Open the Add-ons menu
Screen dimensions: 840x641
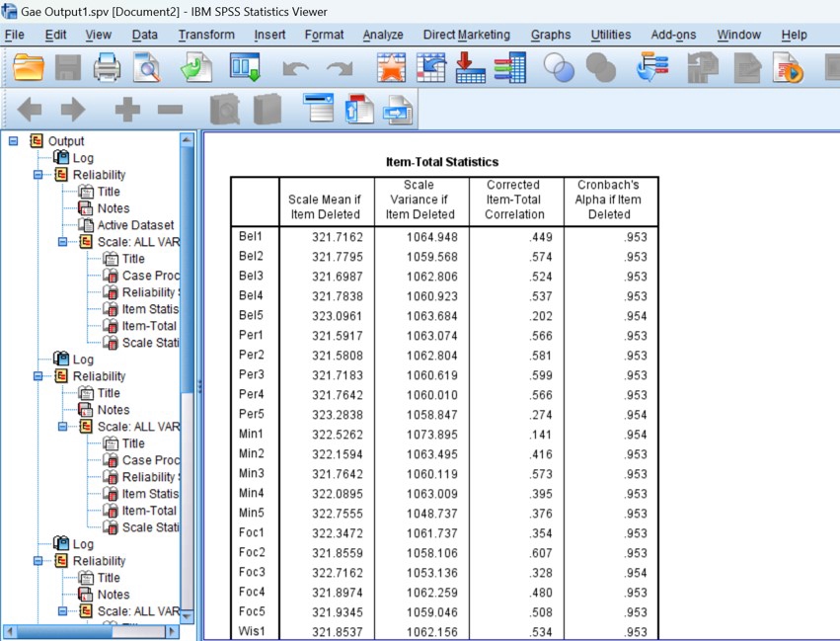click(x=673, y=35)
